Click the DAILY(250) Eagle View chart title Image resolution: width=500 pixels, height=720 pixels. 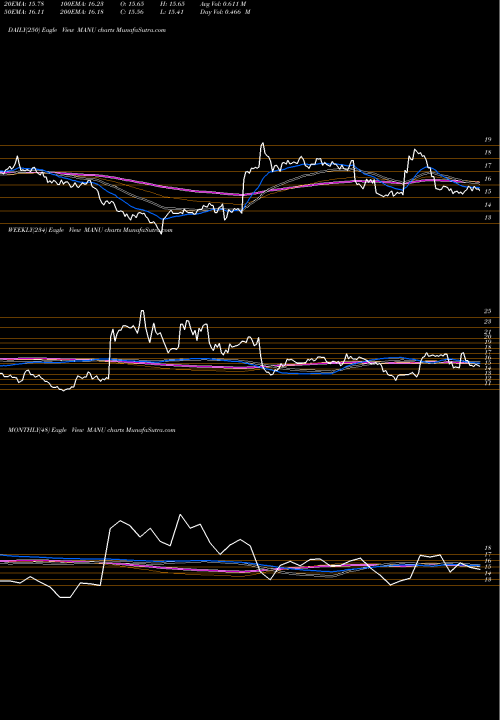click(x=87, y=30)
